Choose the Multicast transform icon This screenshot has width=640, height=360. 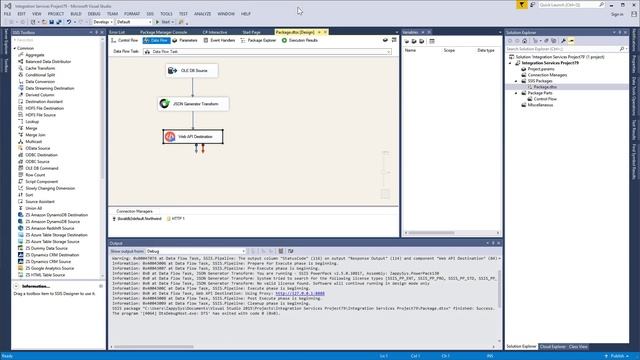point(20,142)
